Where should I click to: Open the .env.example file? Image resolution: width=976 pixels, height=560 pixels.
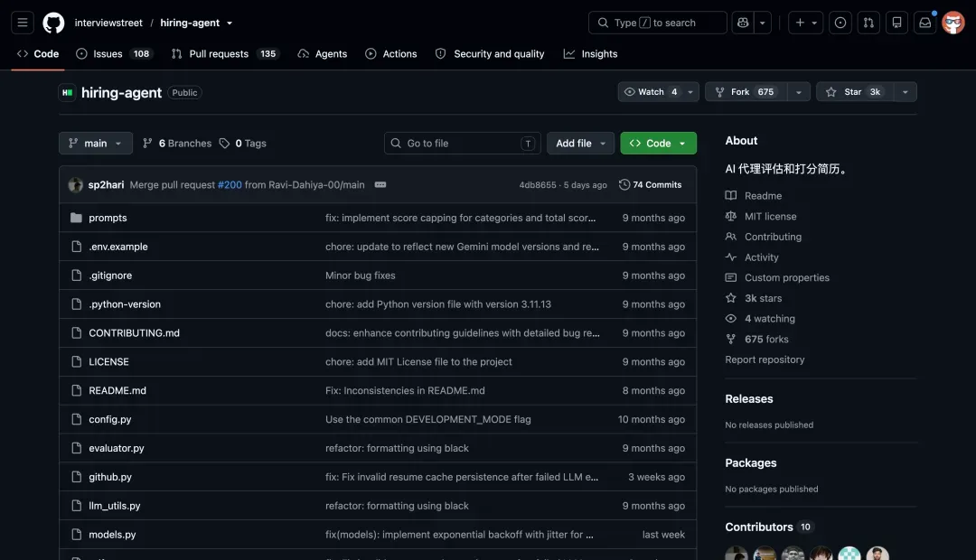tap(118, 247)
